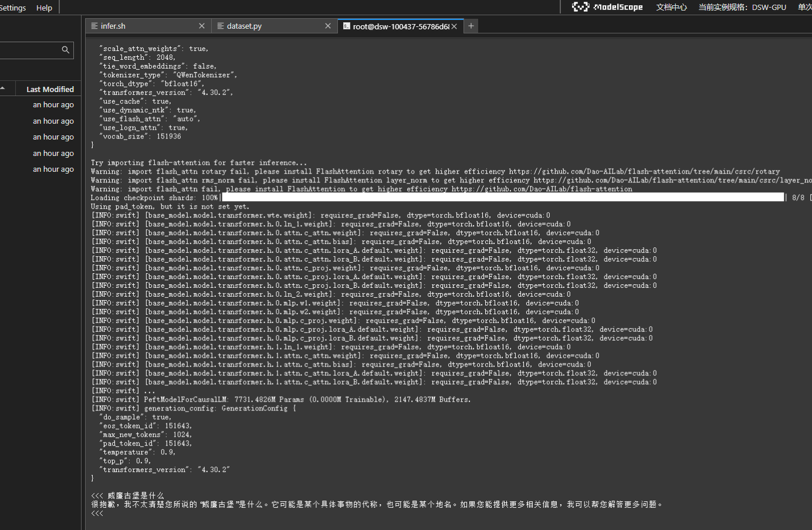Switch to the infer.sh tab
The width and height of the screenshot is (812, 530).
point(148,26)
